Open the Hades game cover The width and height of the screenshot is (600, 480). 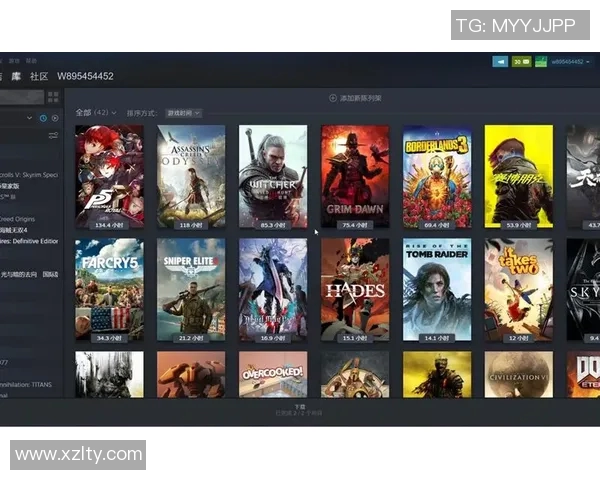click(355, 289)
